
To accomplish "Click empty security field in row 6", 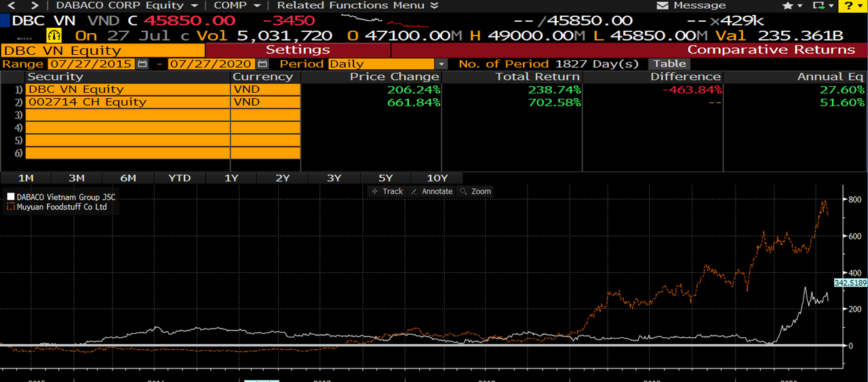I will (127, 154).
